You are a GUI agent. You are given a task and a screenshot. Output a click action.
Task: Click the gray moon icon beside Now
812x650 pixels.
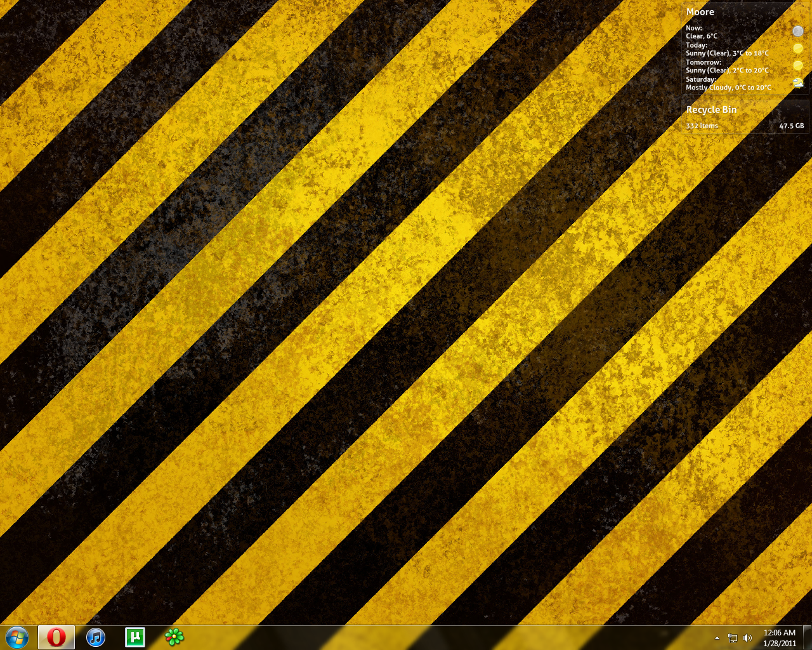click(798, 31)
